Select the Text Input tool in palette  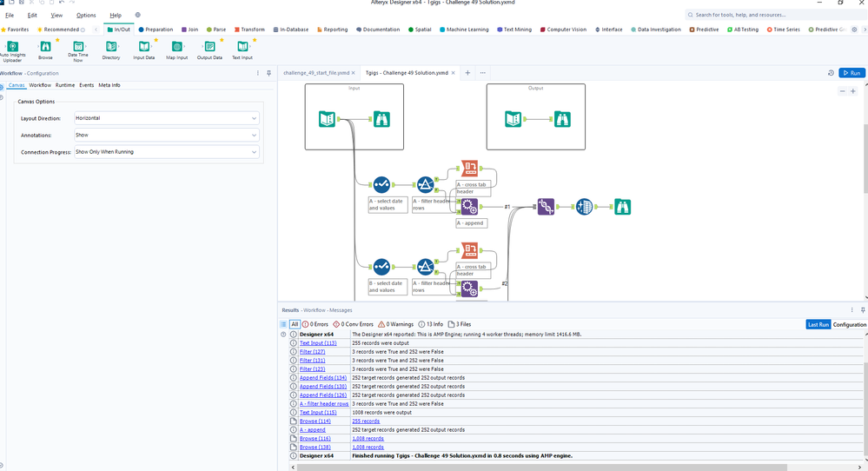click(242, 50)
